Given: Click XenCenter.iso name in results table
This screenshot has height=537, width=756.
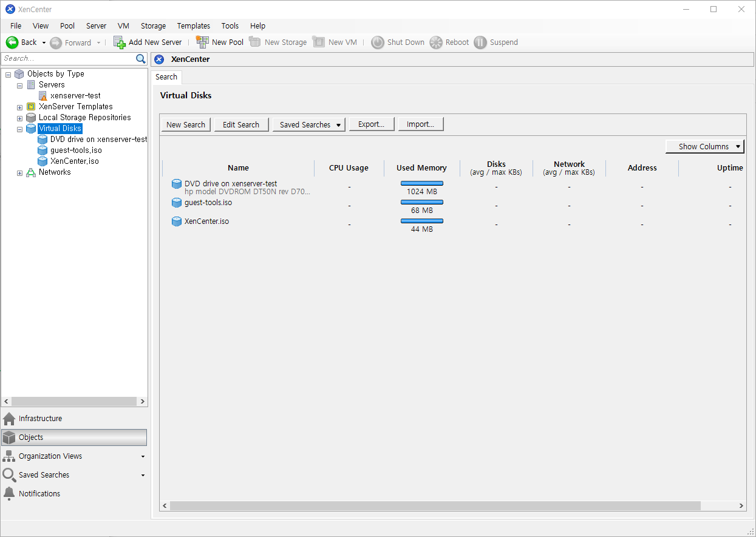Looking at the screenshot, I should point(207,221).
